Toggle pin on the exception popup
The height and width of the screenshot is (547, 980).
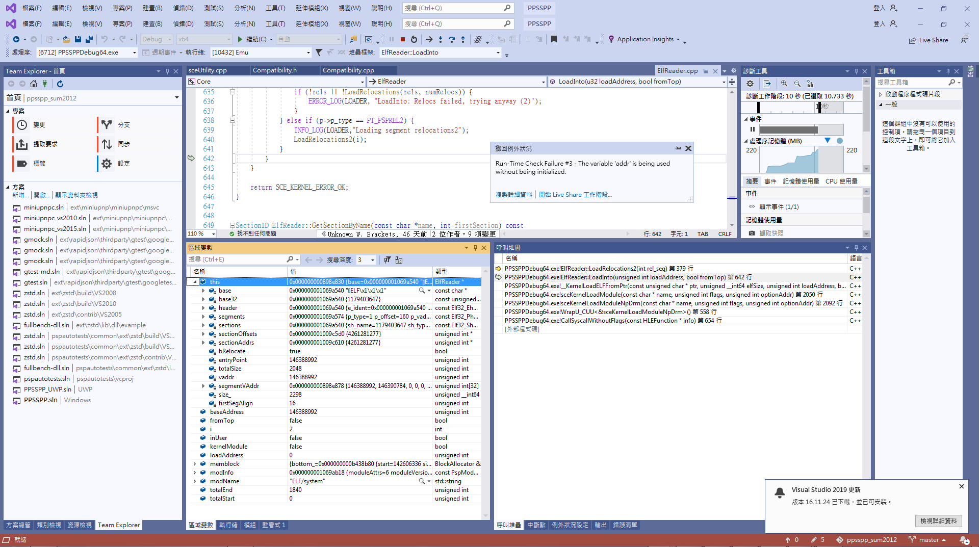(x=678, y=148)
